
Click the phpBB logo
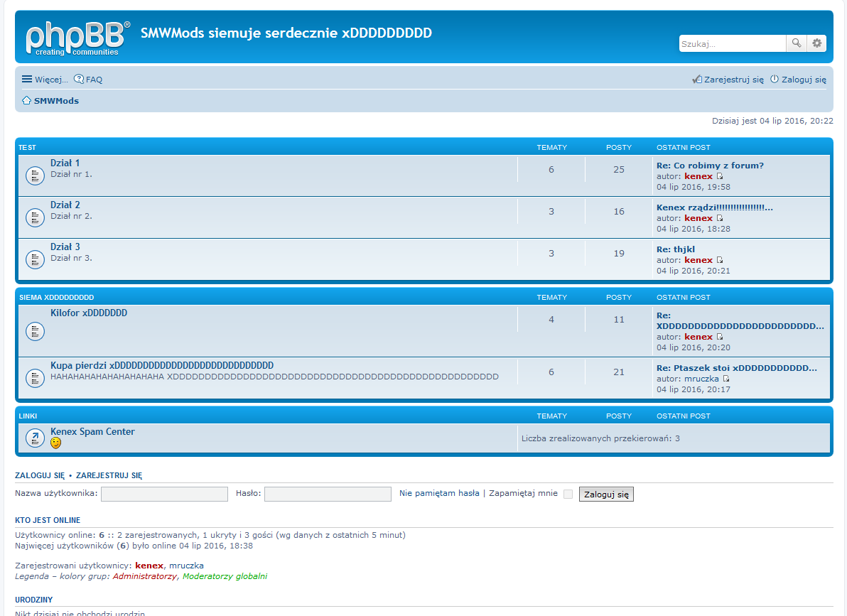(78, 38)
